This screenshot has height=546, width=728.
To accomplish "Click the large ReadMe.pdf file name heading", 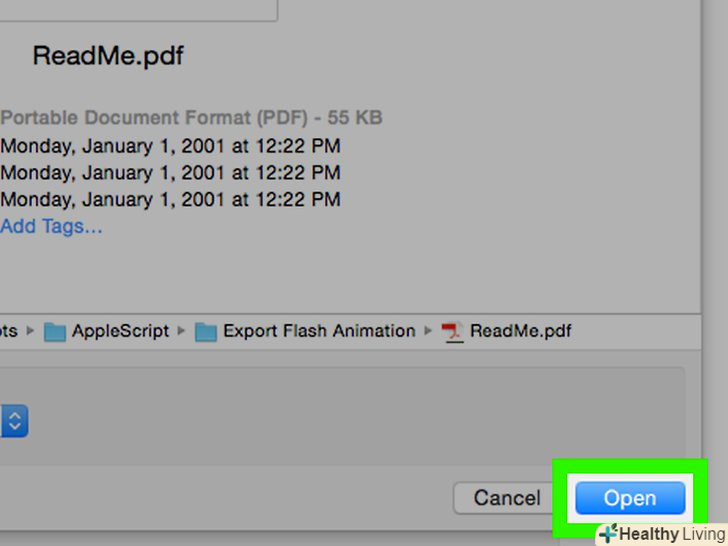I will coord(108,55).
